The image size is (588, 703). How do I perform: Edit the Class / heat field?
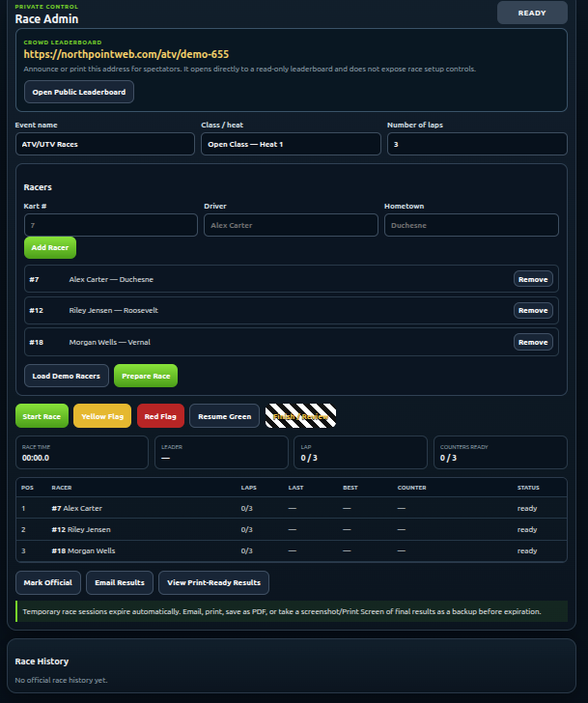pyautogui.click(x=291, y=145)
